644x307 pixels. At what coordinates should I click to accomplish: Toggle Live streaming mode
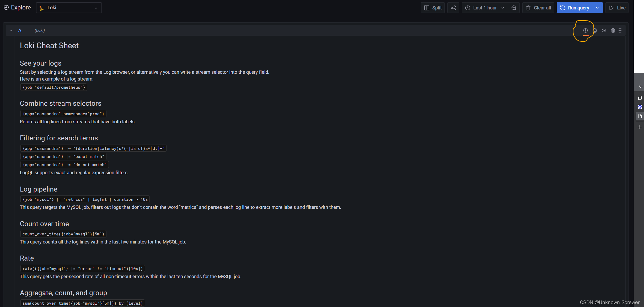[x=617, y=8]
